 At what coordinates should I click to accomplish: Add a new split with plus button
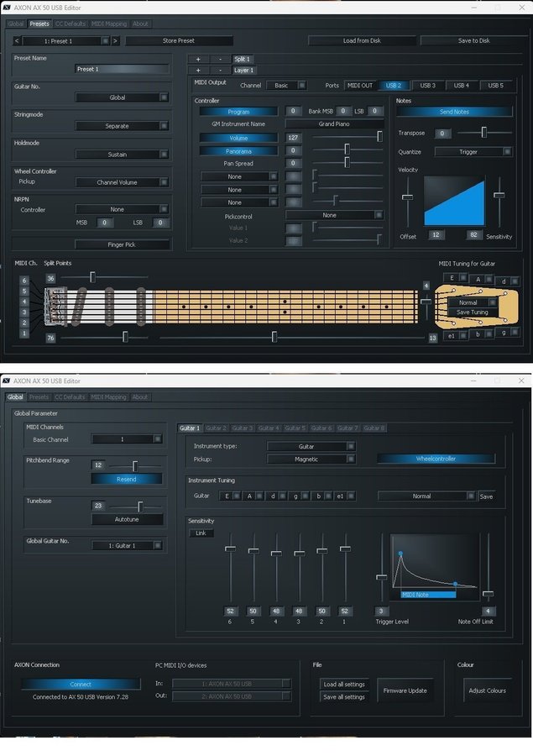(198, 60)
